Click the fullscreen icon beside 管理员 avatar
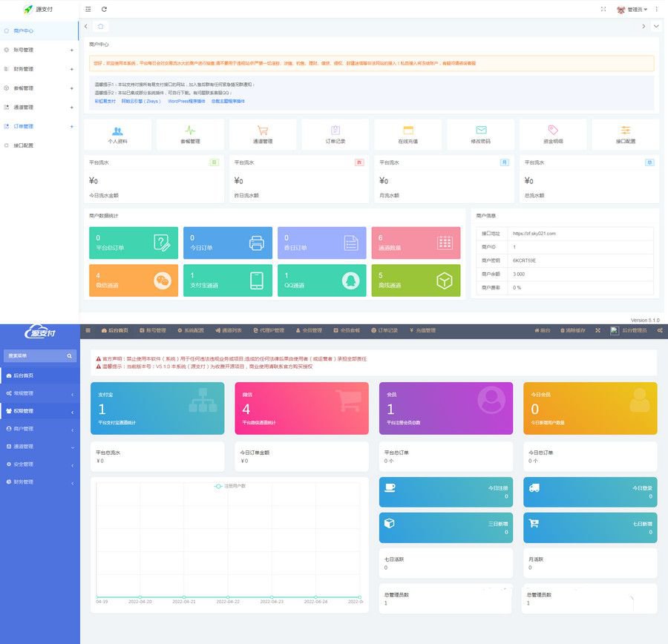 coord(603,10)
